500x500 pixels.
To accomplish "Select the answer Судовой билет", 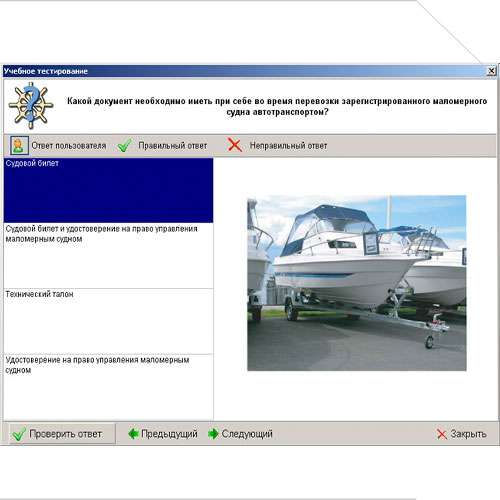I will click(x=108, y=190).
